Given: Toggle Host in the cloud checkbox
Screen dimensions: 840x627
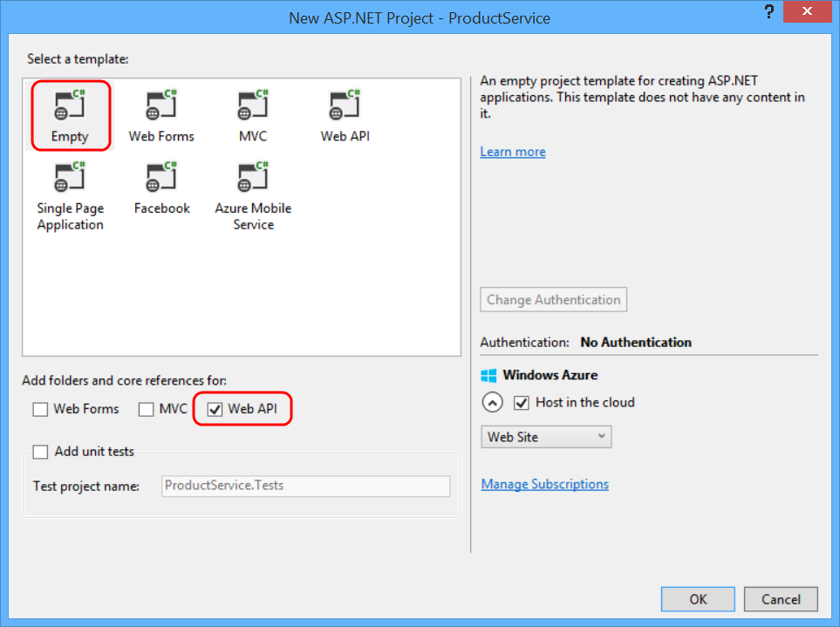Looking at the screenshot, I should coord(522,403).
